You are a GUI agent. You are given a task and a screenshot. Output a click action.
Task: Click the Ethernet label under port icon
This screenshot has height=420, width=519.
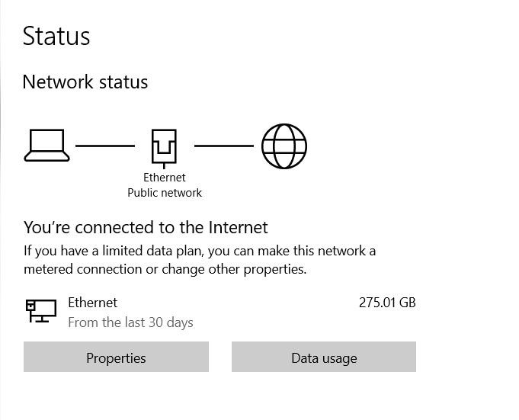pos(165,178)
